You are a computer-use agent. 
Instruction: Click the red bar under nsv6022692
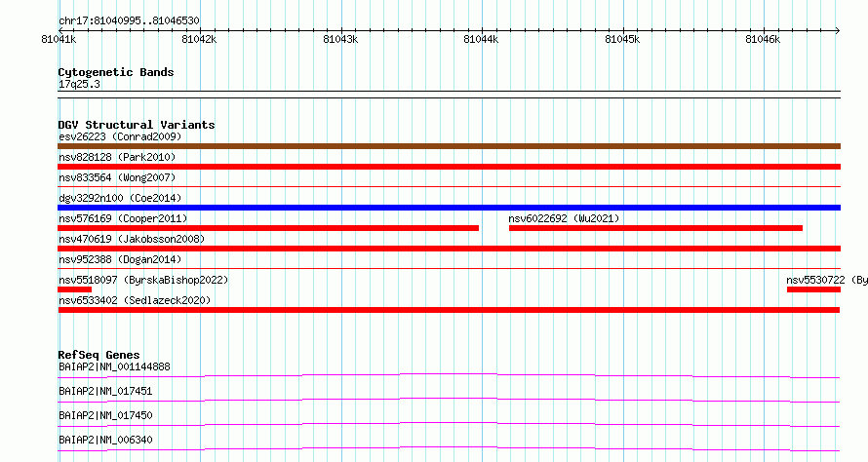click(655, 228)
